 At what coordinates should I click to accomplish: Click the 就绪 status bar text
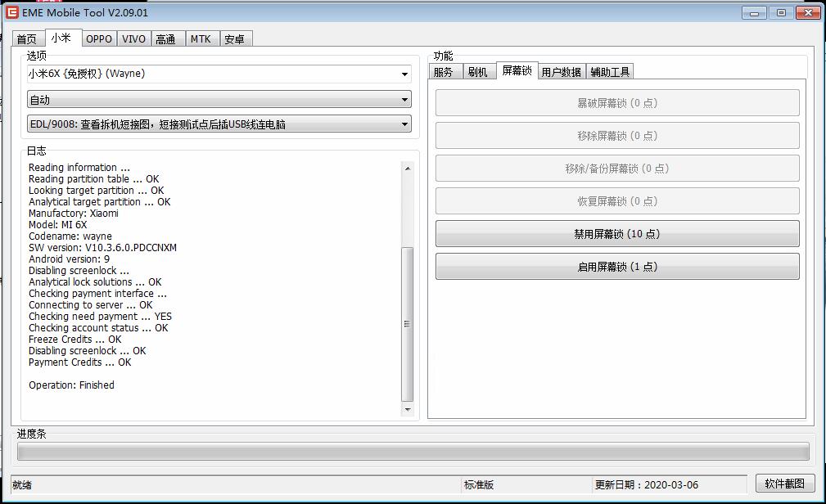(x=22, y=485)
